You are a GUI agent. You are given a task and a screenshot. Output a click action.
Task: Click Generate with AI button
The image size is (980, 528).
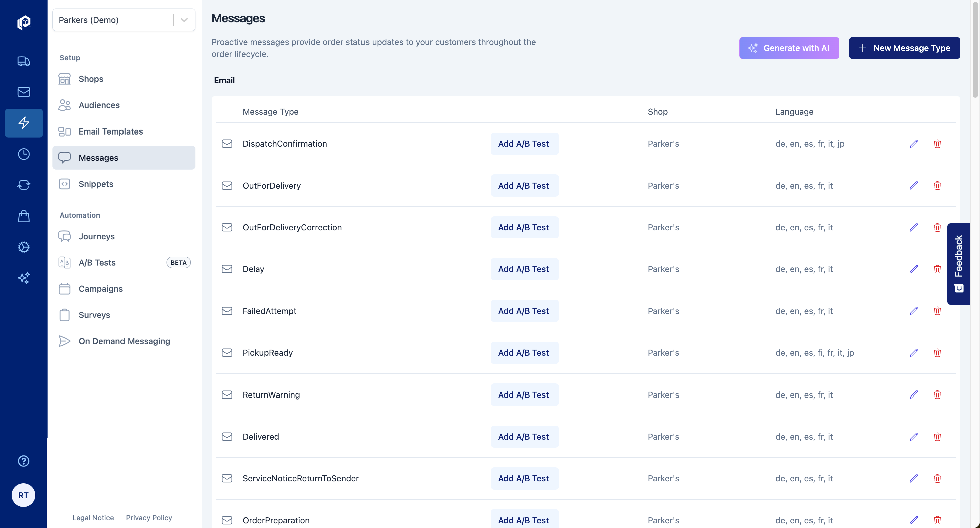click(x=789, y=48)
